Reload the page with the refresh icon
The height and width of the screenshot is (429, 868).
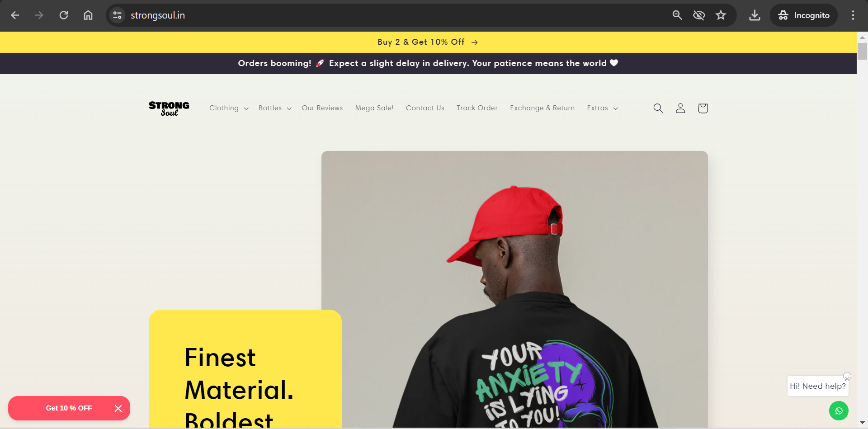[x=64, y=15]
